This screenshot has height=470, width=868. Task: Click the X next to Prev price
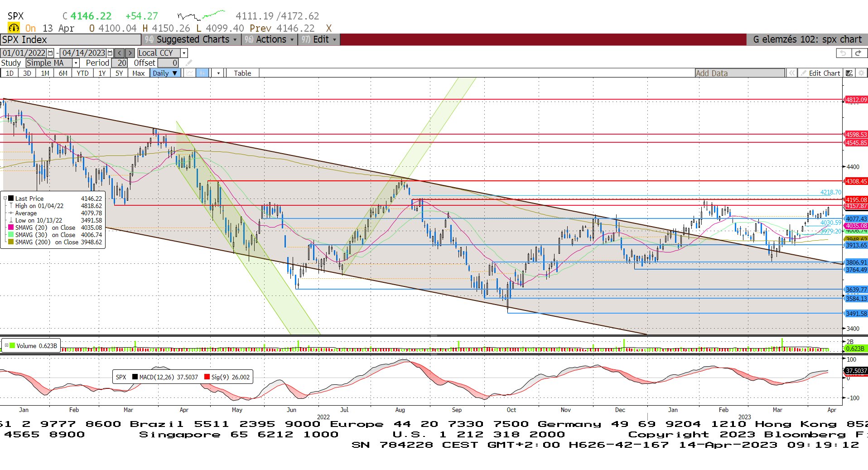click(x=329, y=28)
